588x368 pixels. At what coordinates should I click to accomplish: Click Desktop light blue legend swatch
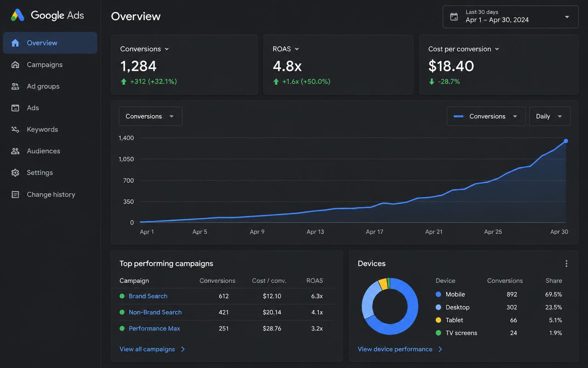(x=438, y=307)
